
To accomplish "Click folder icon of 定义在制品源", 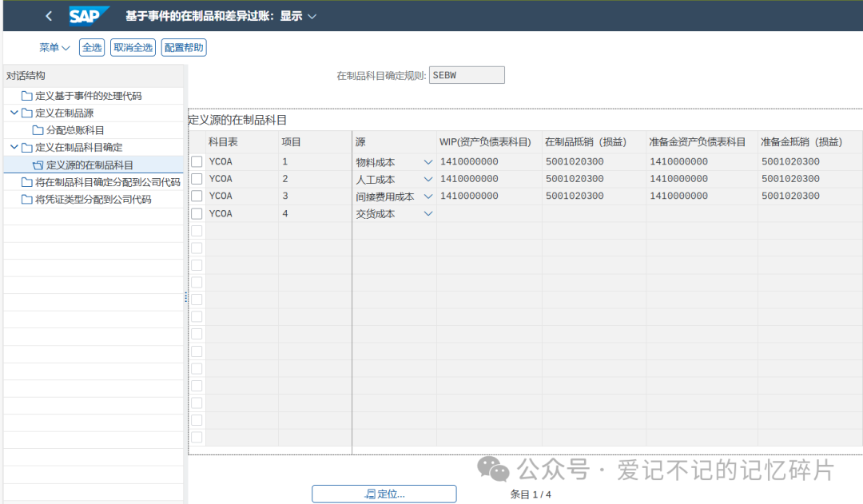I will 26,113.
